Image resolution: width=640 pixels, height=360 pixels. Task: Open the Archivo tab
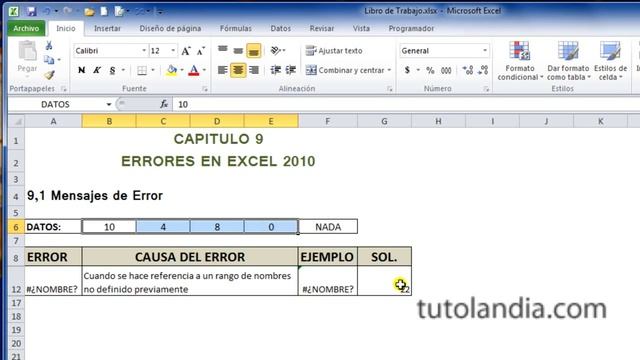(26, 28)
